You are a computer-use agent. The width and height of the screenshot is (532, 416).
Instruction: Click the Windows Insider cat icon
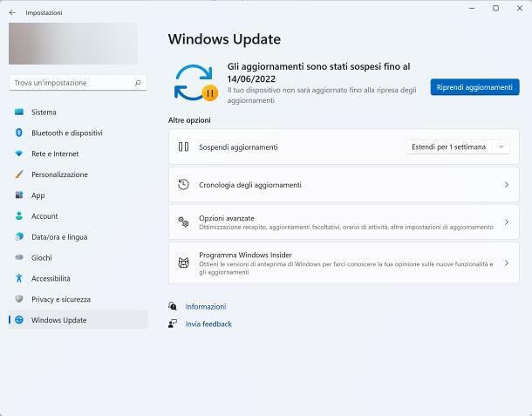[183, 263]
